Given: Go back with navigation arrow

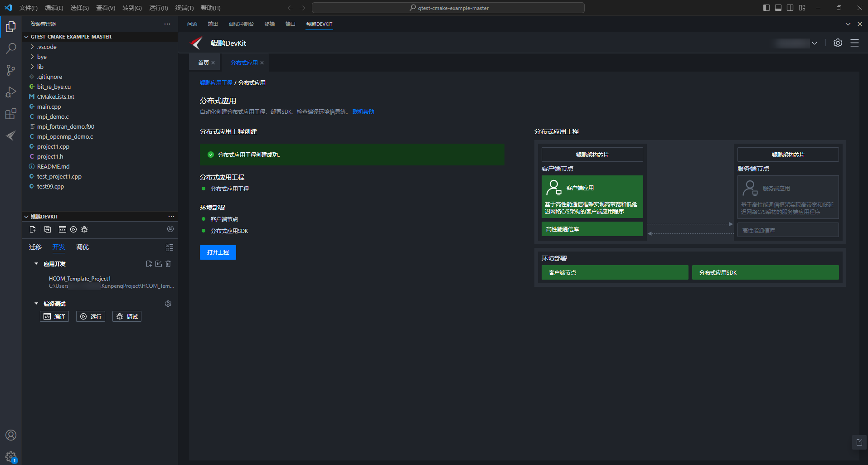Looking at the screenshot, I should pyautogui.click(x=291, y=8).
